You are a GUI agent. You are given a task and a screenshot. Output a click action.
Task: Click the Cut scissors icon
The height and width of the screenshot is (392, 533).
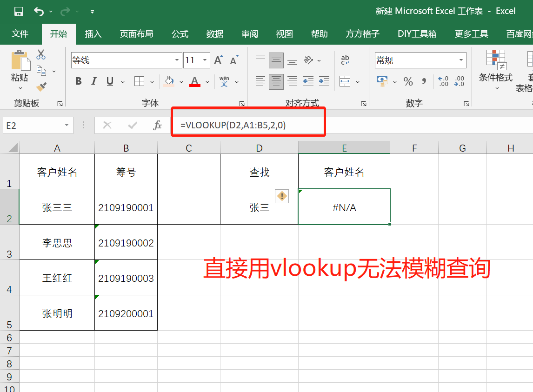(x=41, y=55)
